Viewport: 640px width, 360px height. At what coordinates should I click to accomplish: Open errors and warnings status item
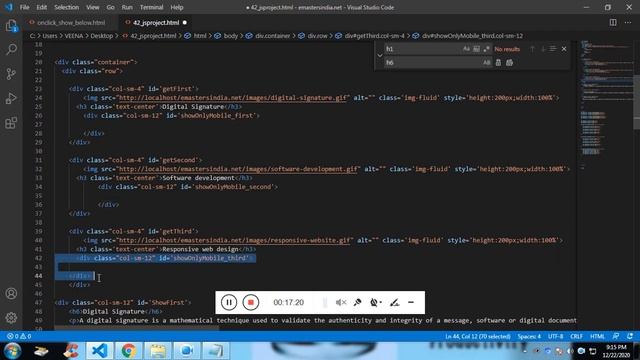19,336
